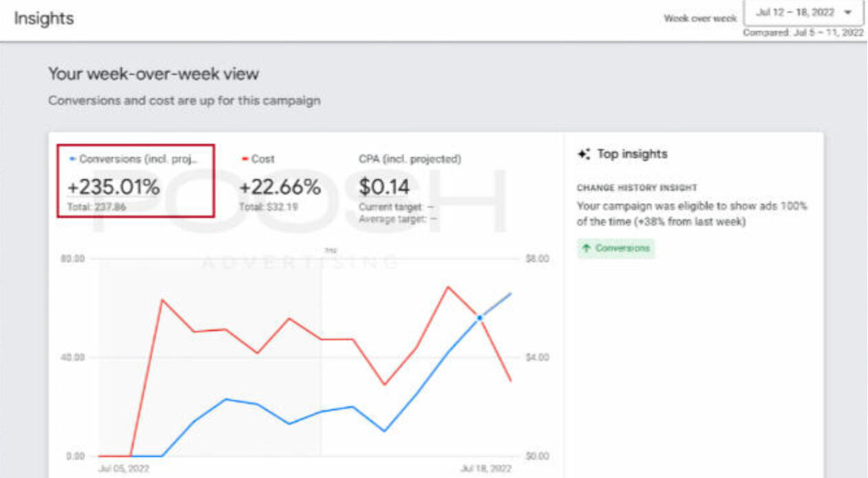Image resolution: width=868 pixels, height=478 pixels.
Task: Click the $0.14 CPA value
Action: tap(384, 187)
